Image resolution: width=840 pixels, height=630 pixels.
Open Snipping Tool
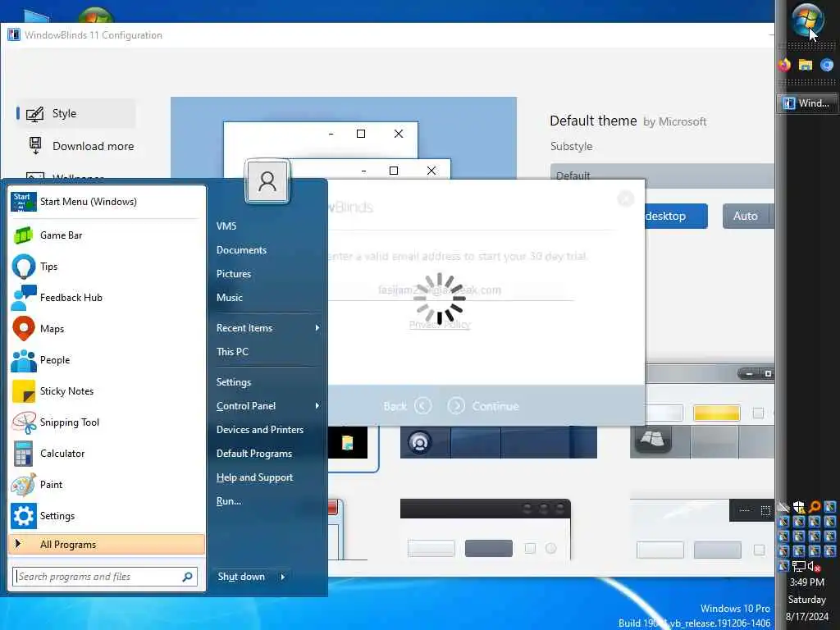[107, 422]
